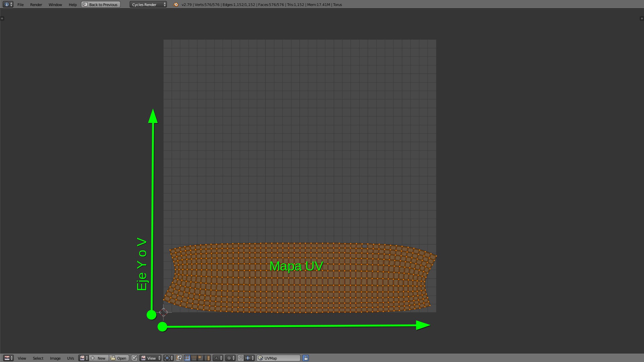Screen dimensions: 644x362
Task: Toggle the pin image icon
Action: [x=134, y=358]
